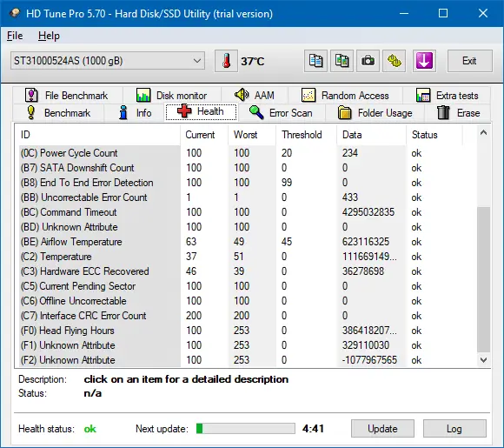Click the thermometer temperature icon
The image size is (504, 448).
tap(226, 61)
